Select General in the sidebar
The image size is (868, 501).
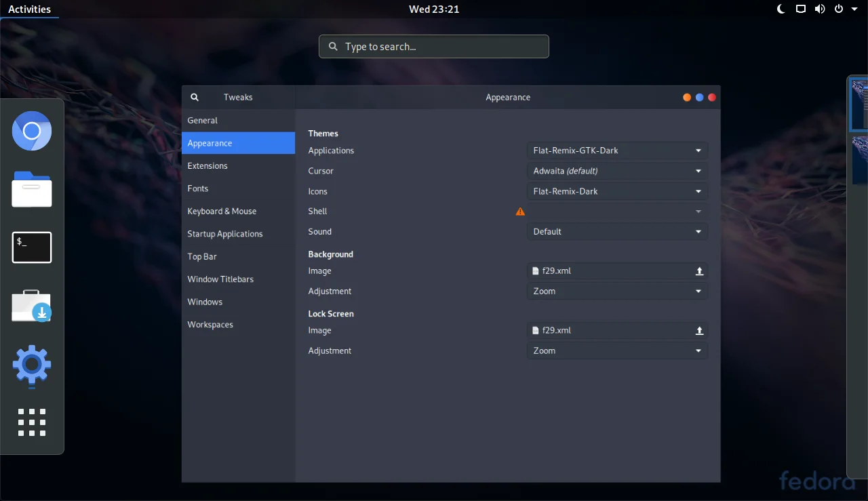238,121
